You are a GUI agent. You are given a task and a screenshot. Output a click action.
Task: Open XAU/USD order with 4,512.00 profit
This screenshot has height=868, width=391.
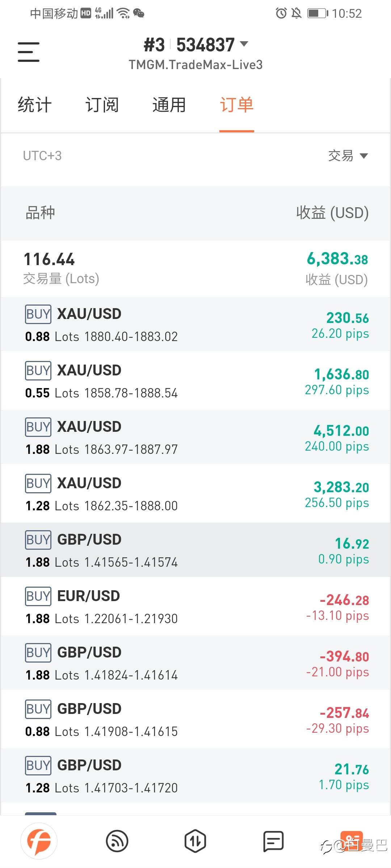[x=195, y=437]
